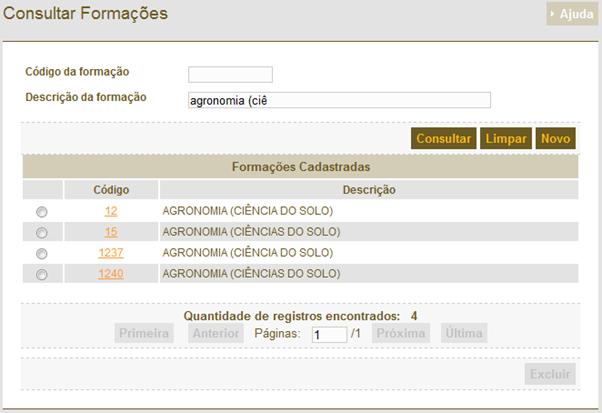Follow the code 1237 link
Screen dimensions: 602x413
(111, 253)
